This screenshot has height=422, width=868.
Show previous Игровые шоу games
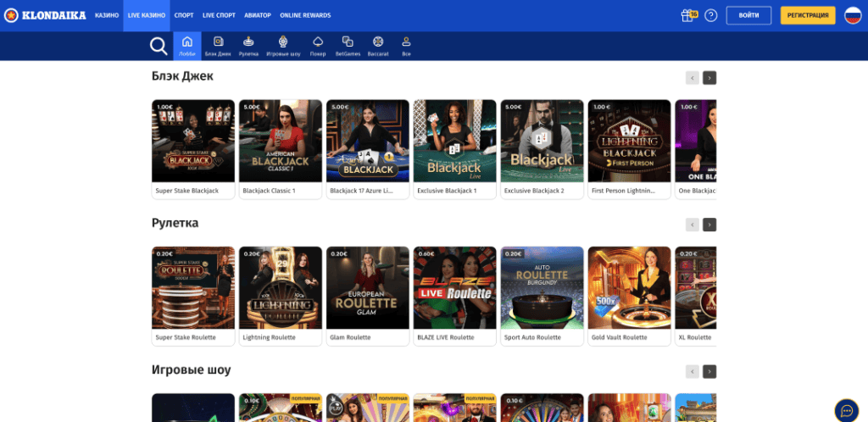[693, 372]
